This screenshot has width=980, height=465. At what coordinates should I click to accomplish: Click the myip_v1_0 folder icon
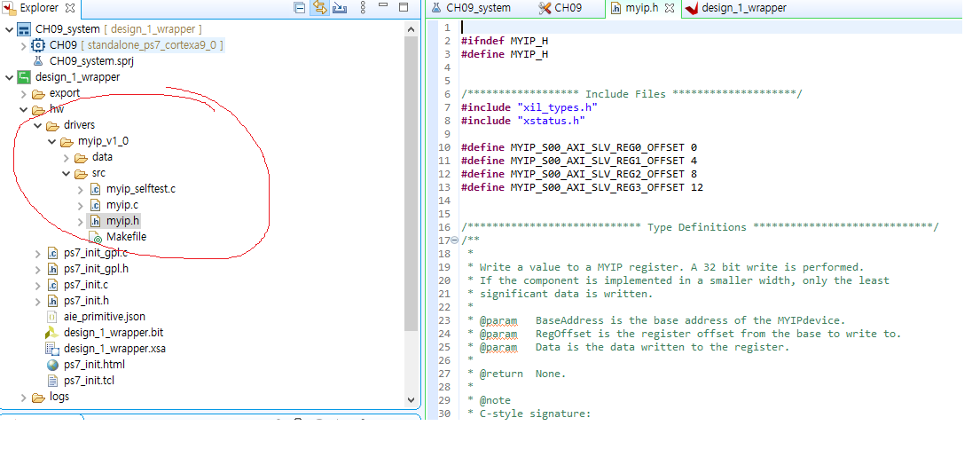click(67, 141)
